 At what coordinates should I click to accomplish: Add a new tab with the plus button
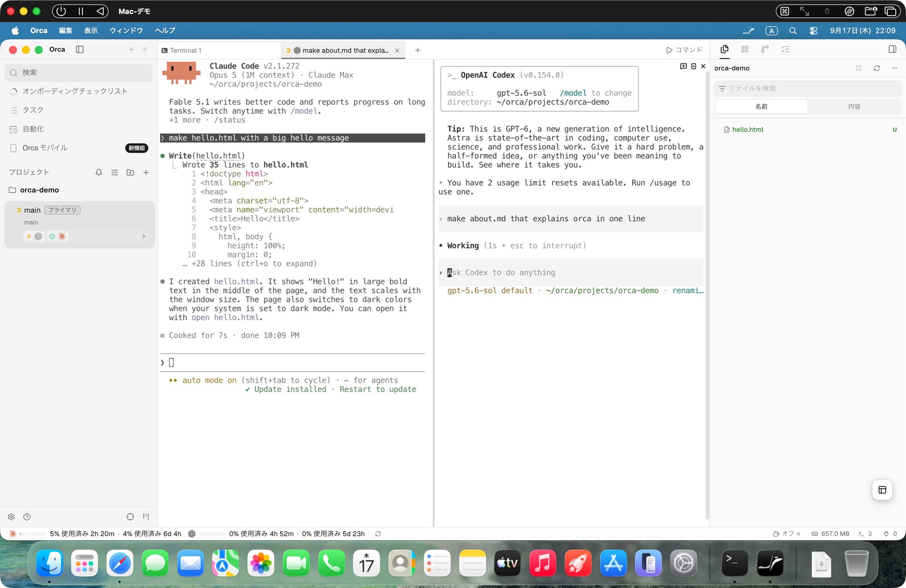[418, 50]
